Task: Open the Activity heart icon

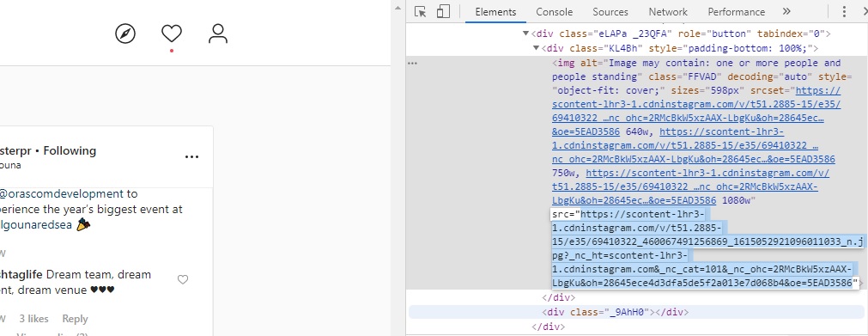Action: point(172,34)
